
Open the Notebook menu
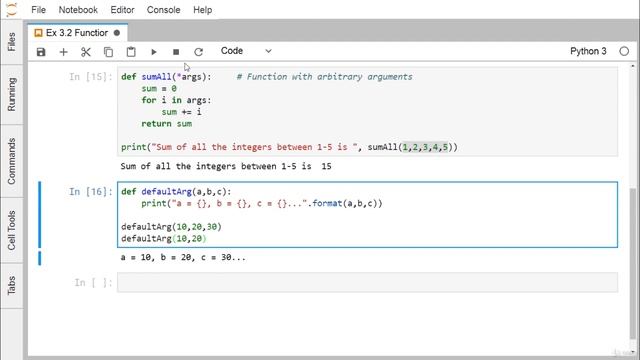point(78,10)
